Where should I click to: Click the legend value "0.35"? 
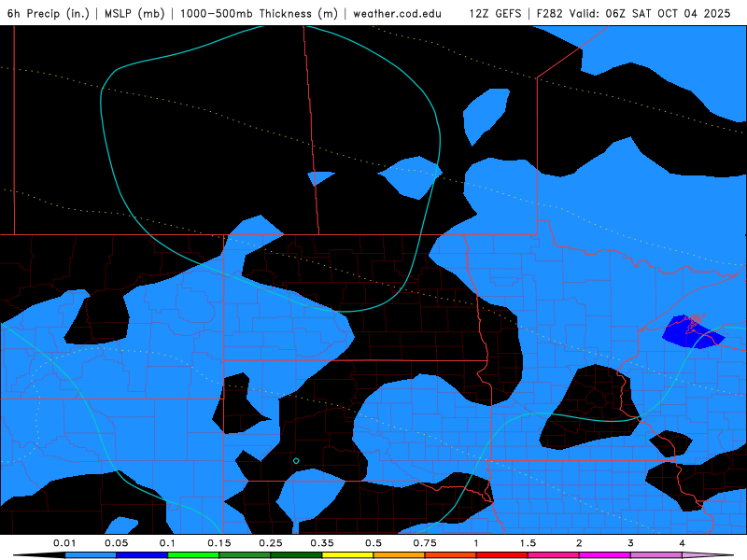(322, 543)
